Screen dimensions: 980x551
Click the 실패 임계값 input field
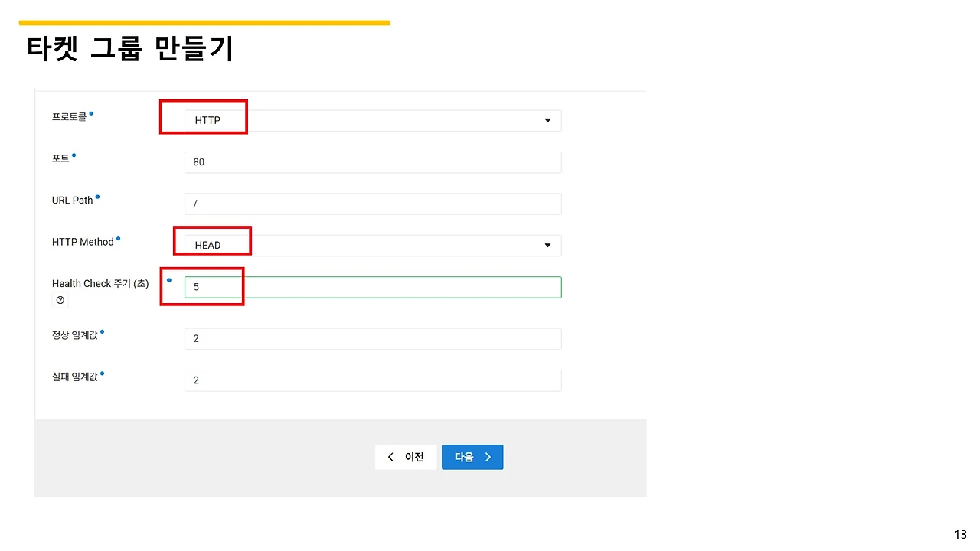(x=372, y=380)
